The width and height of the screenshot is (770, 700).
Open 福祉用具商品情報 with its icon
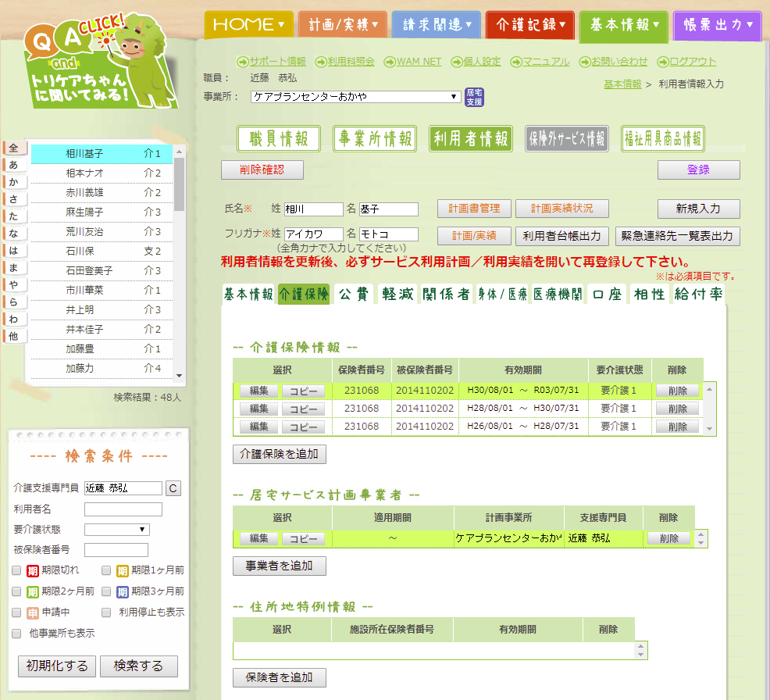[x=663, y=138]
